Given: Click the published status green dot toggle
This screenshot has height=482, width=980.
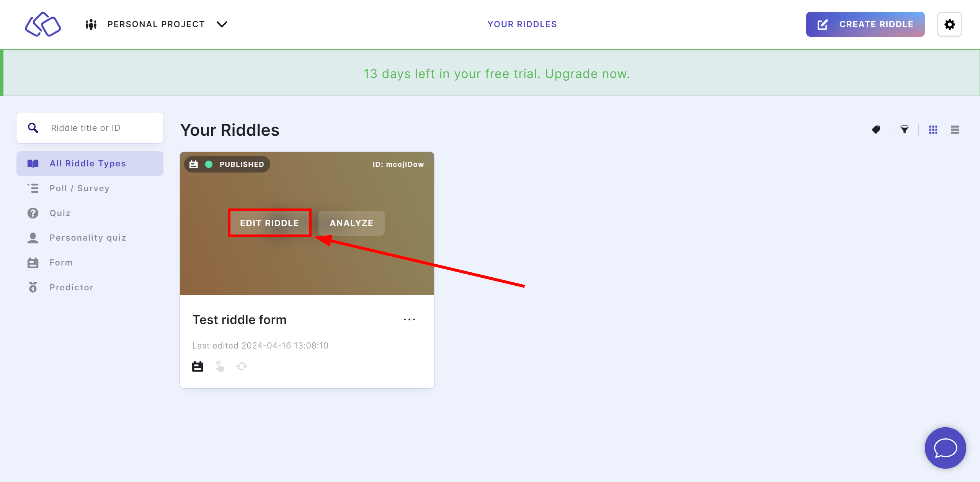Looking at the screenshot, I should pyautogui.click(x=211, y=164).
